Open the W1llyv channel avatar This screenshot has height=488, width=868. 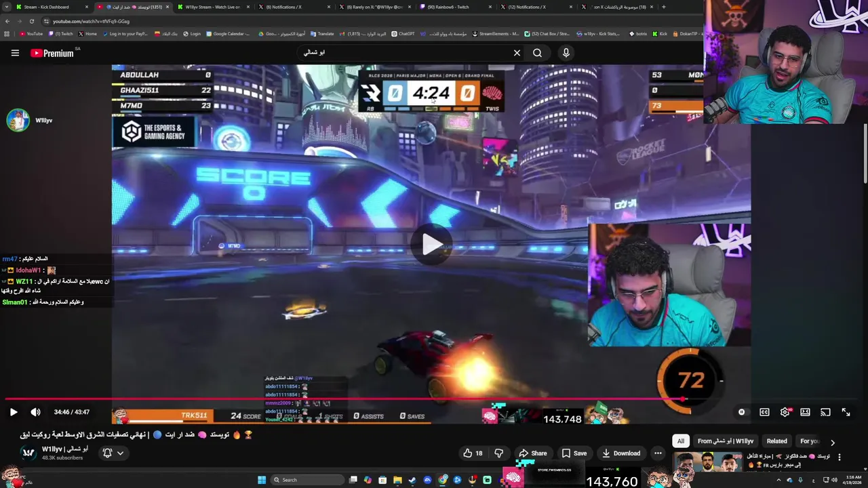(28, 453)
